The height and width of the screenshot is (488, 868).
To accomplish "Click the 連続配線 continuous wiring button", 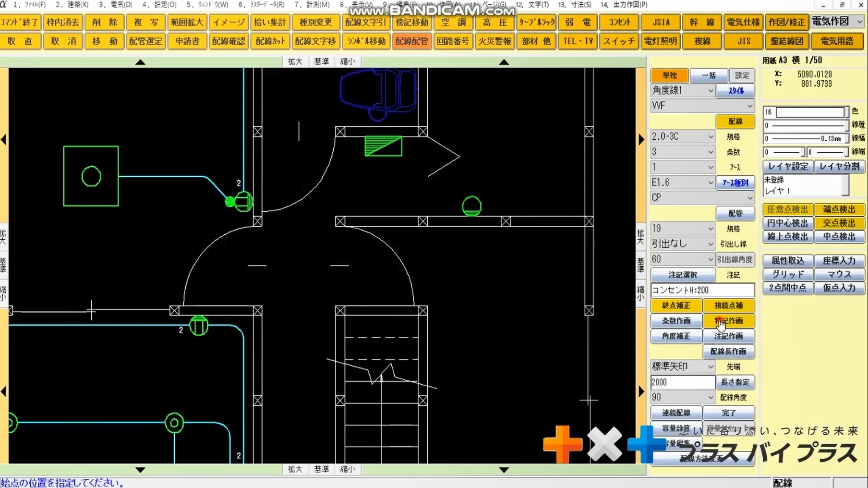I will [x=676, y=413].
